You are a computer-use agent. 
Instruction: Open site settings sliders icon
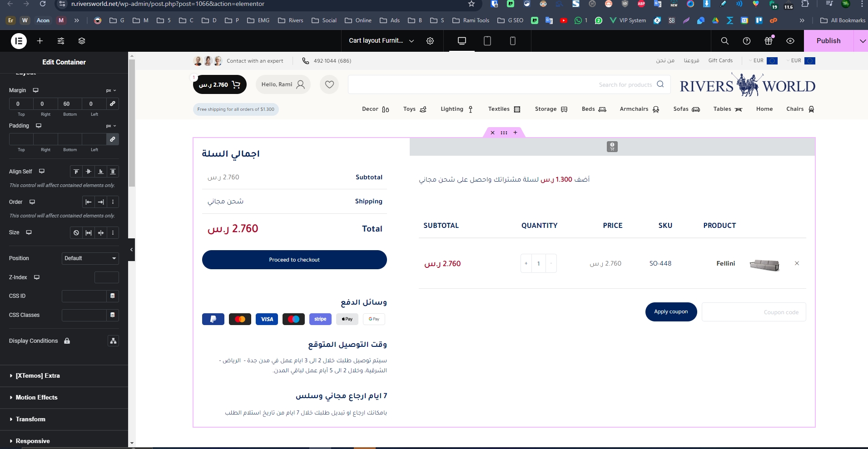pyautogui.click(x=61, y=41)
